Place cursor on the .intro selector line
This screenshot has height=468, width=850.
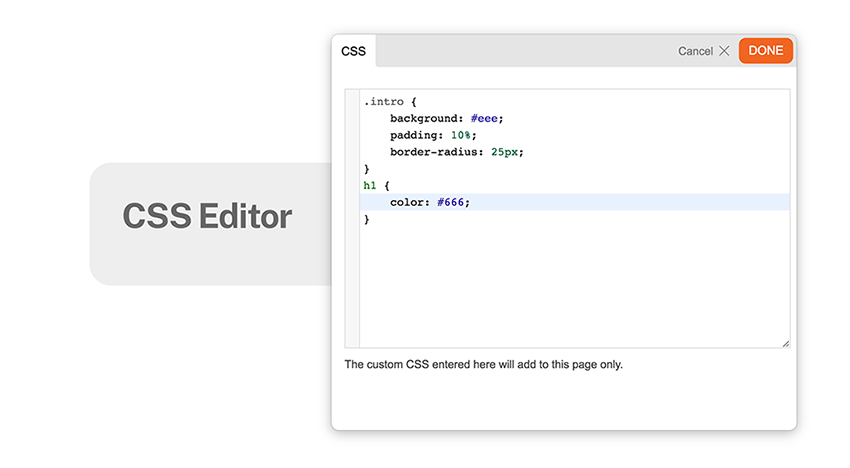(x=574, y=101)
